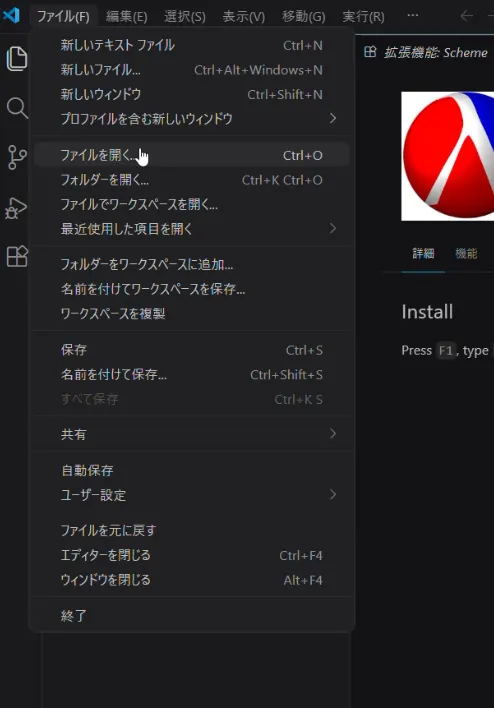Expand the overflow menu ellipsis
Image resolution: width=494 pixels, height=708 pixels.
[x=412, y=16]
